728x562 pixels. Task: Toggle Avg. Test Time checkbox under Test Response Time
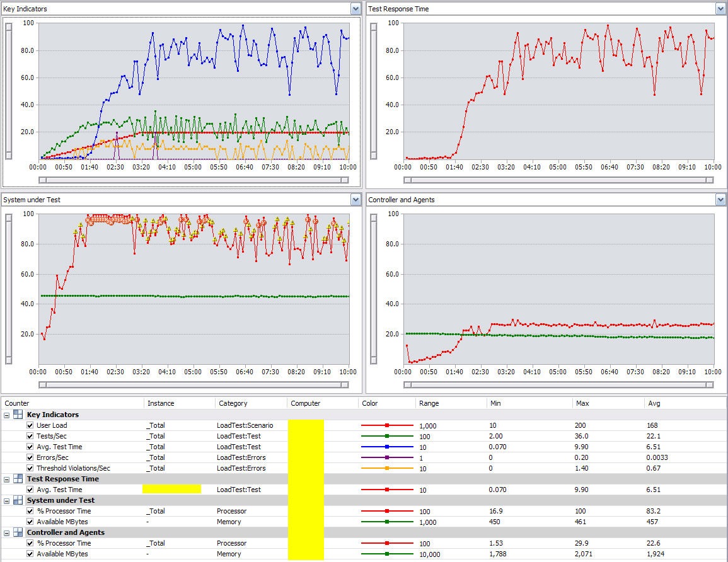[30, 489]
